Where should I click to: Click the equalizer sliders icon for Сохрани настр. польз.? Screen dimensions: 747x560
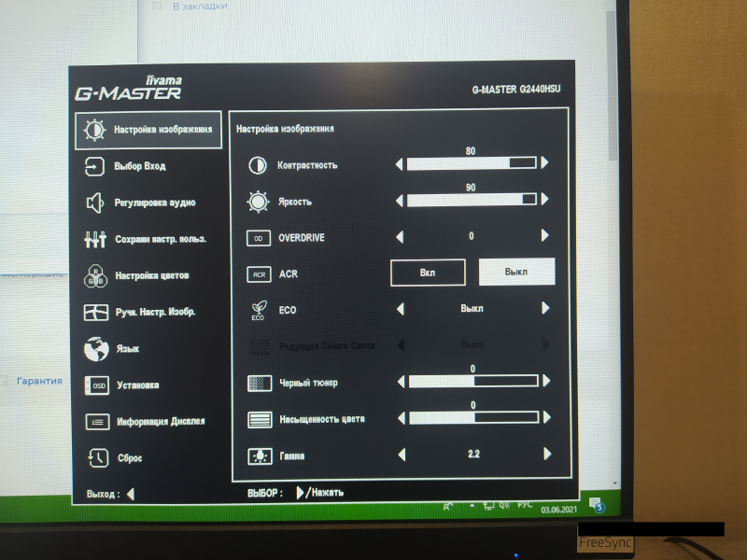point(95,240)
